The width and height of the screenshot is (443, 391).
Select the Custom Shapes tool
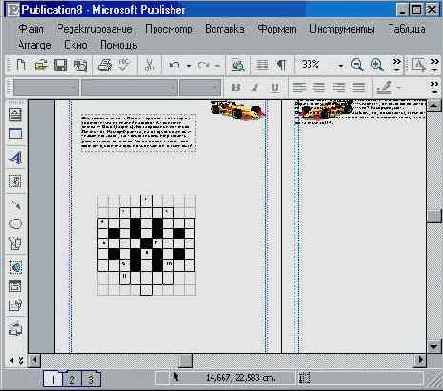coord(15,243)
